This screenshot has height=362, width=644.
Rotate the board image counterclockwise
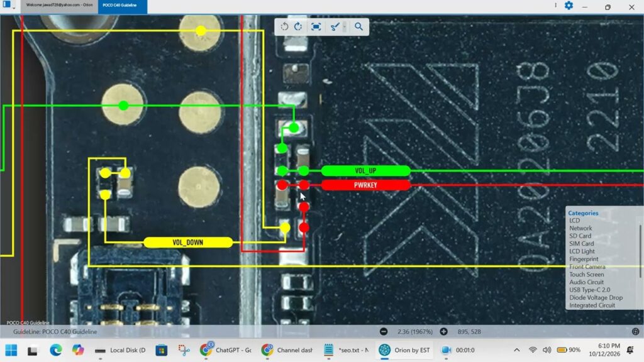(x=284, y=26)
